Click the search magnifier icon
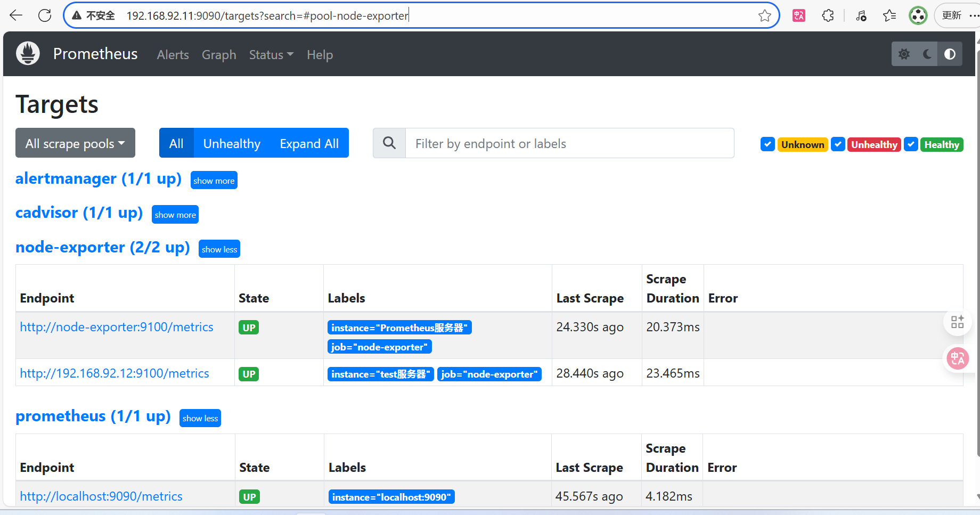 (389, 143)
